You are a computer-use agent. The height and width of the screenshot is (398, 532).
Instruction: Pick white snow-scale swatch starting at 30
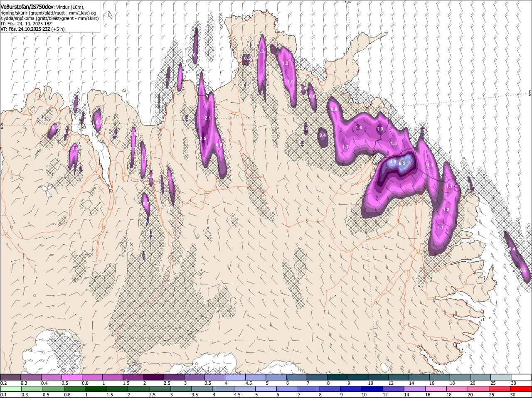(522, 377)
